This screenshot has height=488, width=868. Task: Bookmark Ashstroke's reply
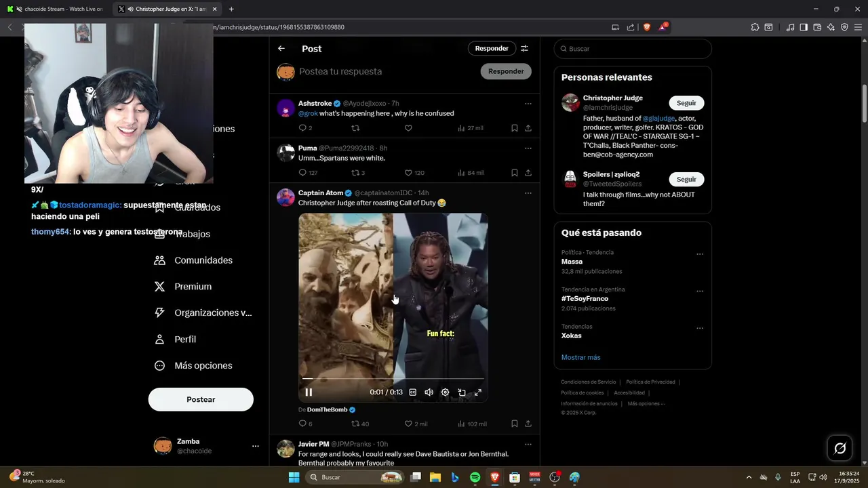pos(515,128)
